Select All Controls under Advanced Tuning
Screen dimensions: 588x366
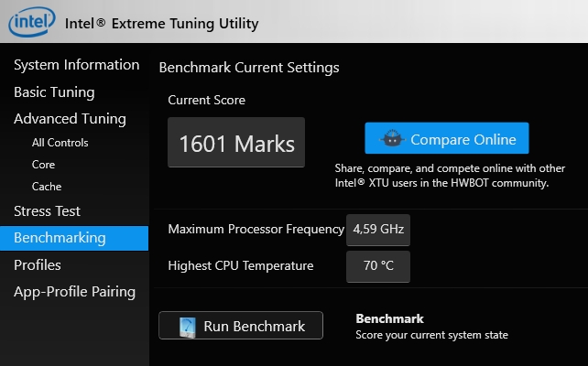(x=60, y=143)
